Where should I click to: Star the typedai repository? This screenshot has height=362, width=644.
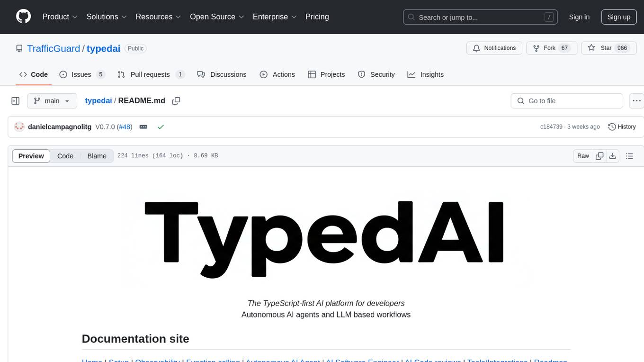tap(608, 48)
